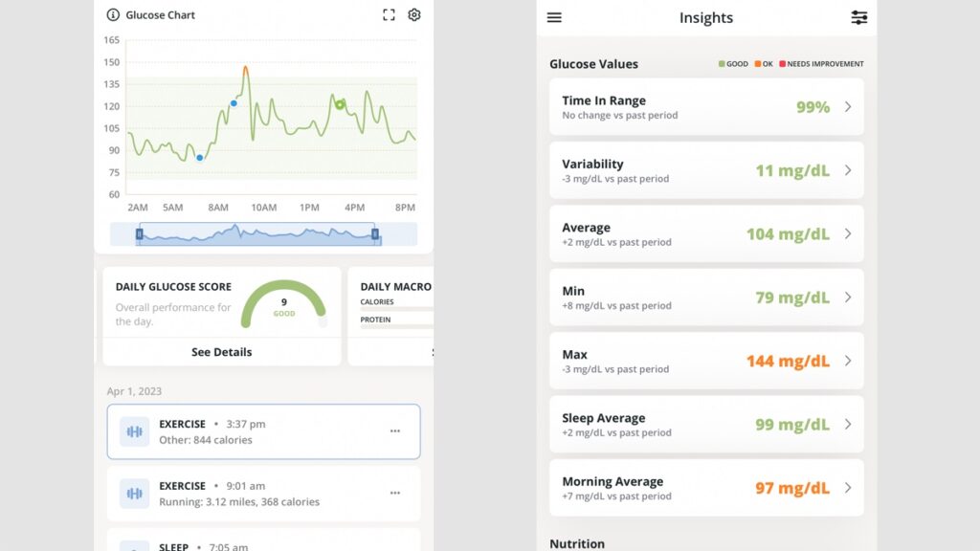Viewport: 980px width, 551px height.
Task: Open the hamburger navigation menu on Insights
Action: coord(553,17)
